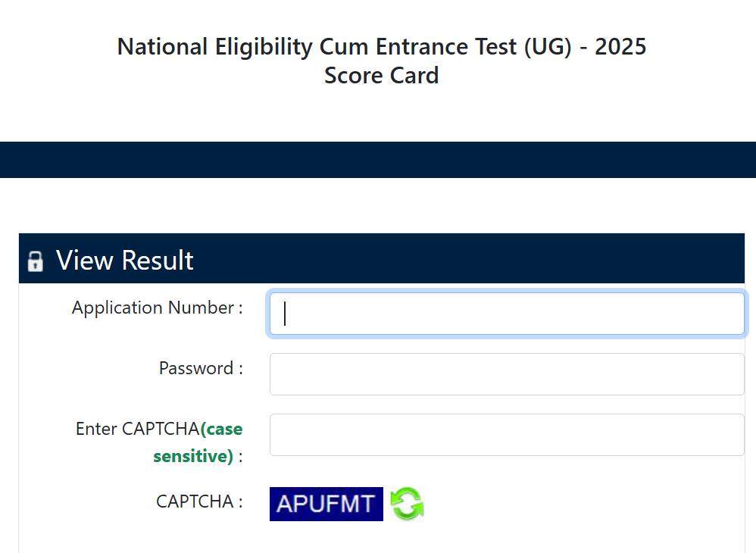Screen dimensions: 756x553
Task: Focus the Password input box
Action: pyautogui.click(x=506, y=373)
